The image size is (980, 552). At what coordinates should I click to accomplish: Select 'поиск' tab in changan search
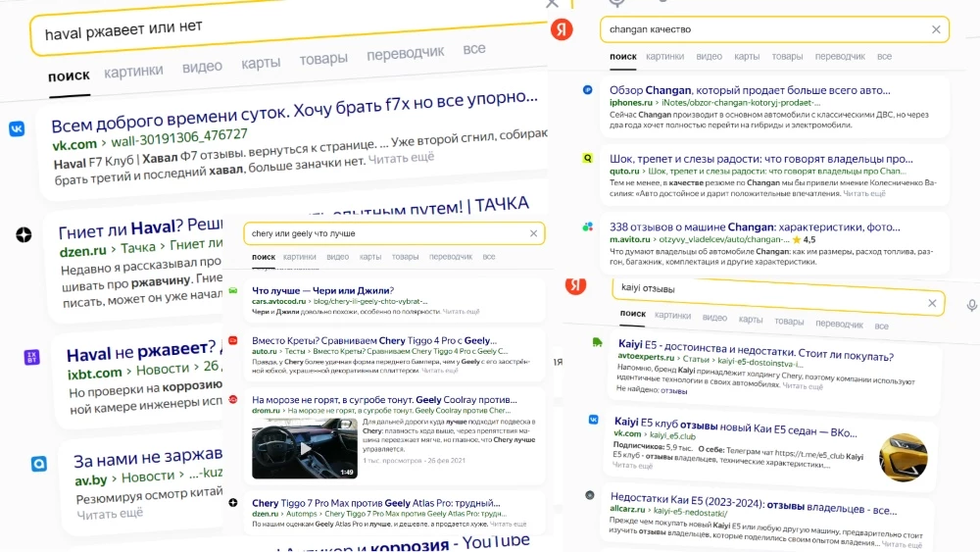[x=623, y=56]
